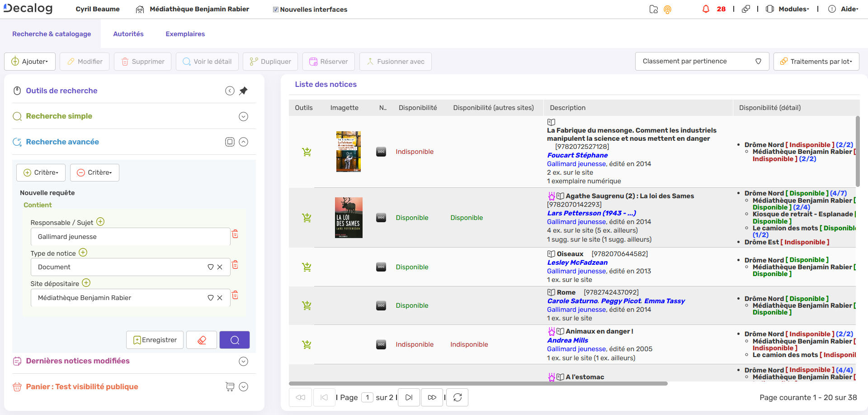This screenshot has height=415, width=868.
Task: Click the duplicate-windows icon next to Recherche avancée
Action: [x=230, y=142]
